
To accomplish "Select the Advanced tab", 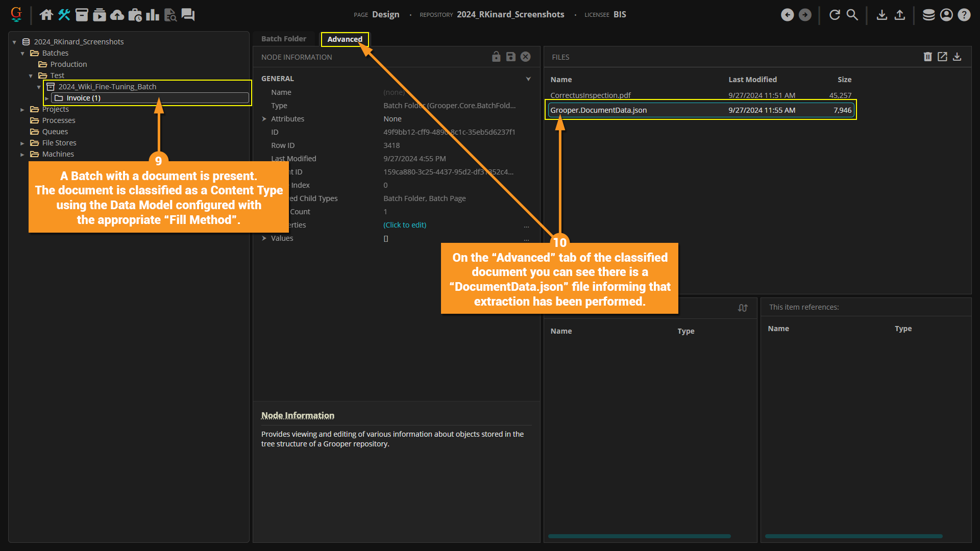I will tap(345, 39).
